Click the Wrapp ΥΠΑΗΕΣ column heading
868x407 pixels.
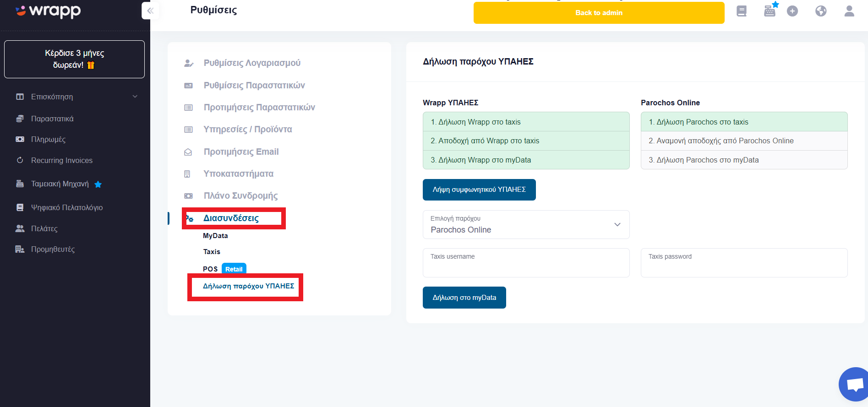click(450, 103)
